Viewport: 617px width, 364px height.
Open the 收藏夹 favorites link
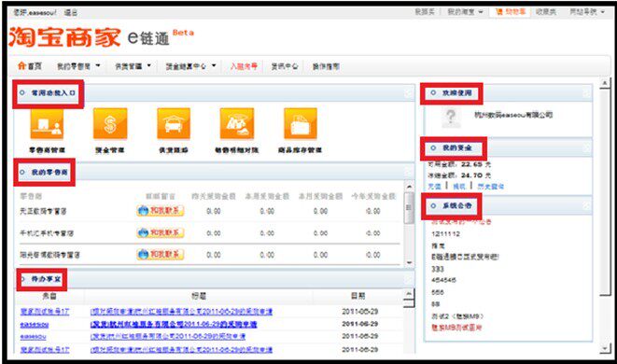[x=546, y=12]
